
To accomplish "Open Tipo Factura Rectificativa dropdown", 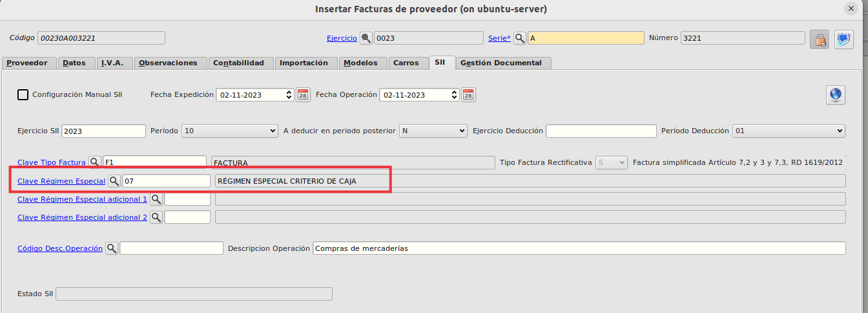I will click(x=611, y=162).
